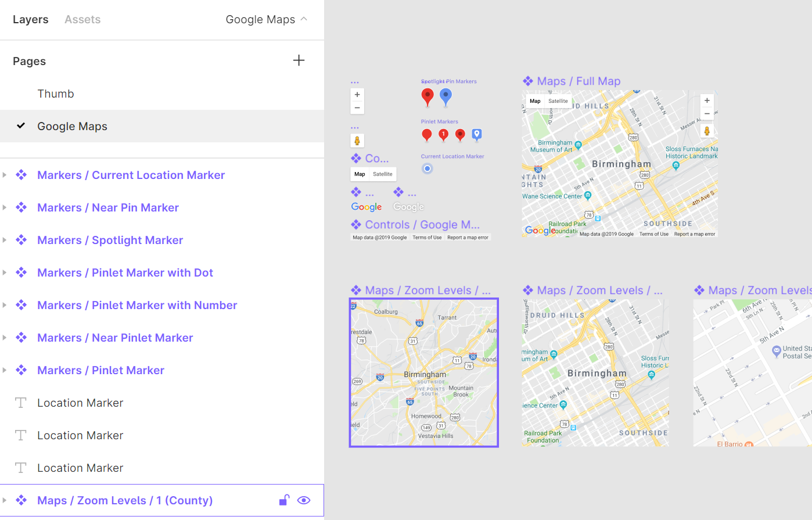Expand Markers / Current Location Marker layer

[x=5, y=175]
